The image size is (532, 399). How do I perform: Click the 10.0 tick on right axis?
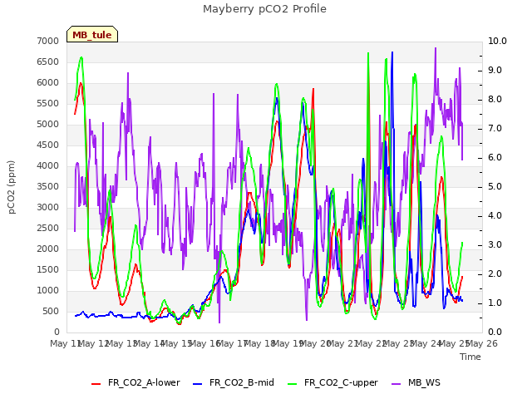[x=497, y=41]
